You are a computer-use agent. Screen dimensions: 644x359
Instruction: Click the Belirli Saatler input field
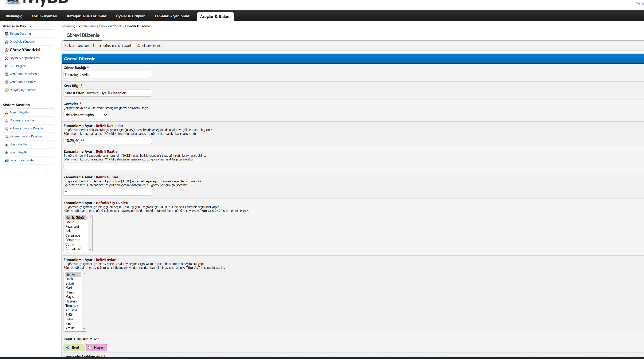click(107, 166)
